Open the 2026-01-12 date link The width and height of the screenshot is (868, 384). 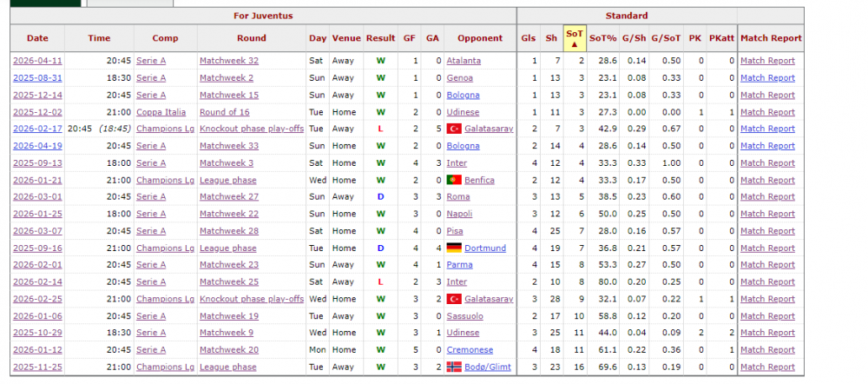[x=37, y=349]
